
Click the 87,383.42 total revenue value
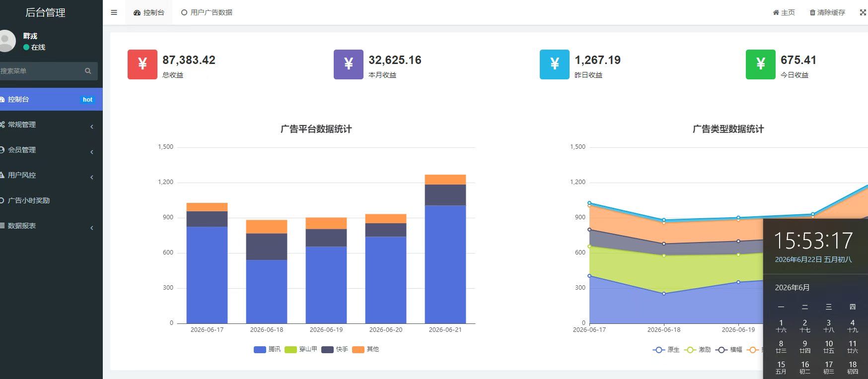pos(189,60)
